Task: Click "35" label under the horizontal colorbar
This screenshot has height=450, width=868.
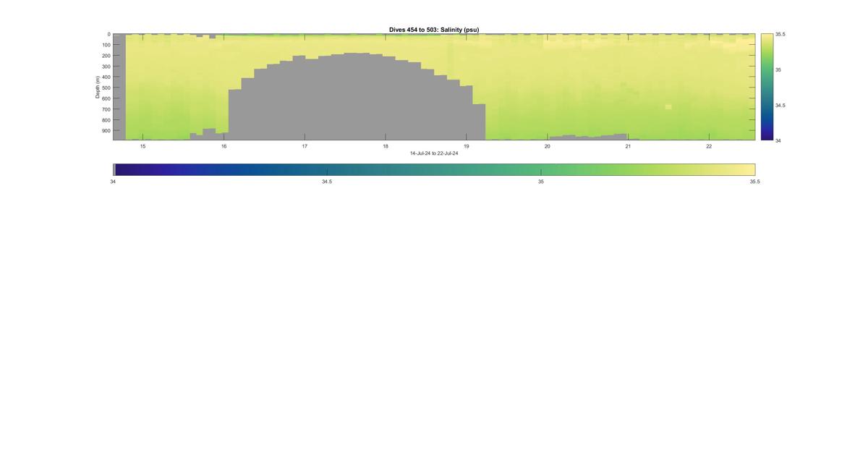Action: tap(541, 182)
